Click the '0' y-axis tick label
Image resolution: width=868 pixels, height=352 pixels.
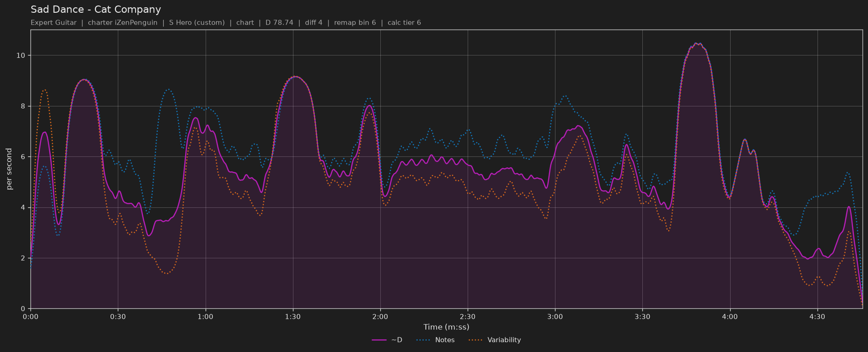(x=23, y=309)
